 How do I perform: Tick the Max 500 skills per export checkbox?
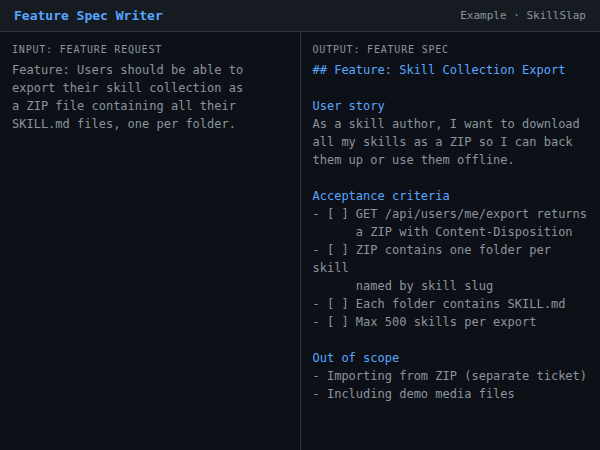coord(334,322)
